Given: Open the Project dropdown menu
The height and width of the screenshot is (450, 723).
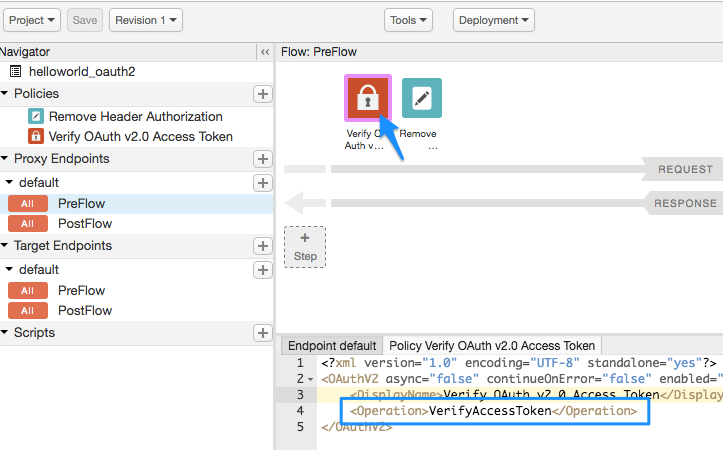Looking at the screenshot, I should tap(32, 20).
